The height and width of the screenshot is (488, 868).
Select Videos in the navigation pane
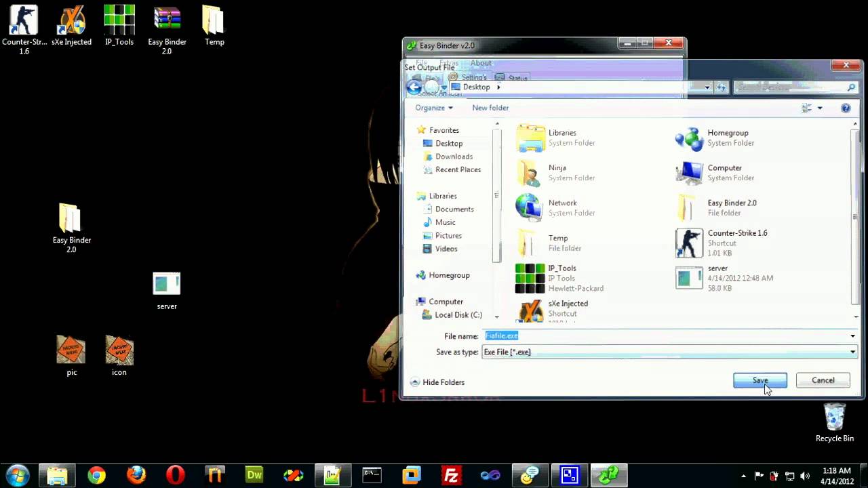440,249
